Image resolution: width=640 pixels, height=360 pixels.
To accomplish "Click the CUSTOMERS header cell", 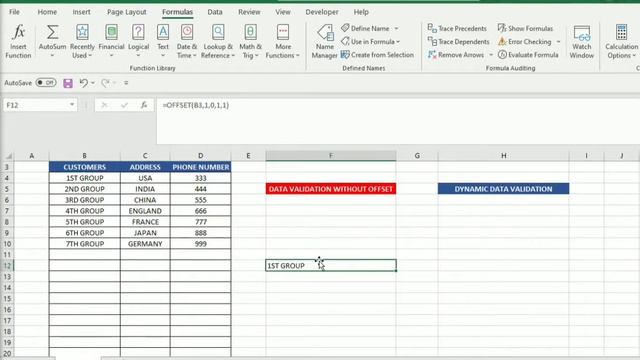I will click(x=84, y=167).
